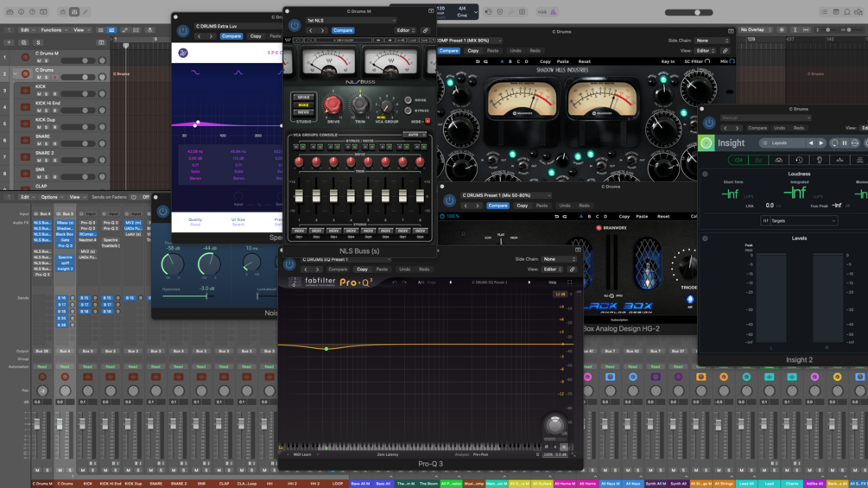Image resolution: width=868 pixels, height=488 pixels.
Task: Open Insight Targets dropdown
Action: [x=799, y=221]
